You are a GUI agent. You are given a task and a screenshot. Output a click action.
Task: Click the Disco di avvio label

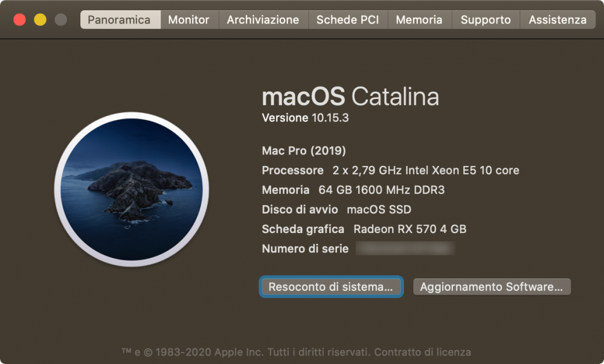pyautogui.click(x=300, y=209)
